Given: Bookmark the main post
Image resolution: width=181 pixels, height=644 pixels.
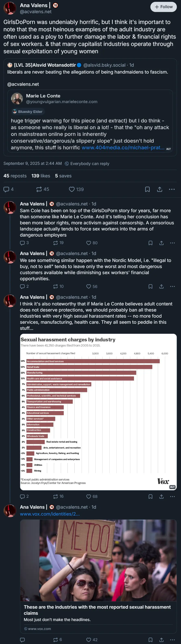Looking at the screenshot, I should pos(147,189).
